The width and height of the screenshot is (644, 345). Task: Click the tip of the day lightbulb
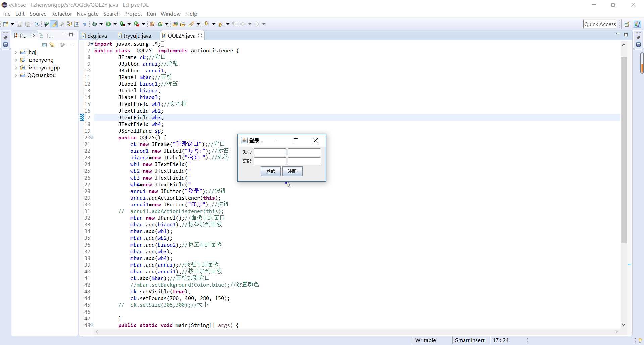click(x=640, y=340)
